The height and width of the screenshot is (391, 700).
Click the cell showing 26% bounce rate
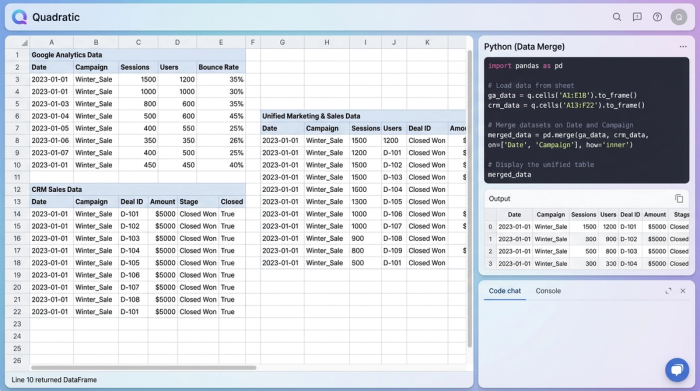[221, 141]
